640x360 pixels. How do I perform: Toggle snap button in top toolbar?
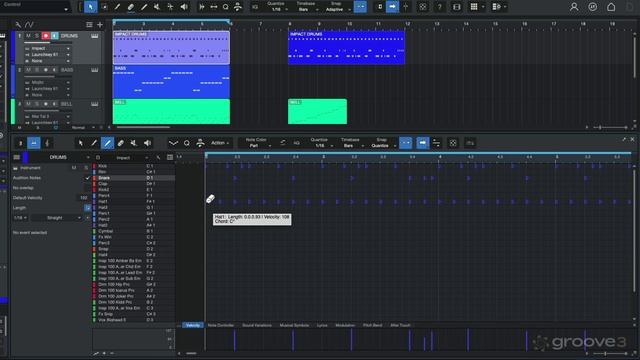click(360, 7)
